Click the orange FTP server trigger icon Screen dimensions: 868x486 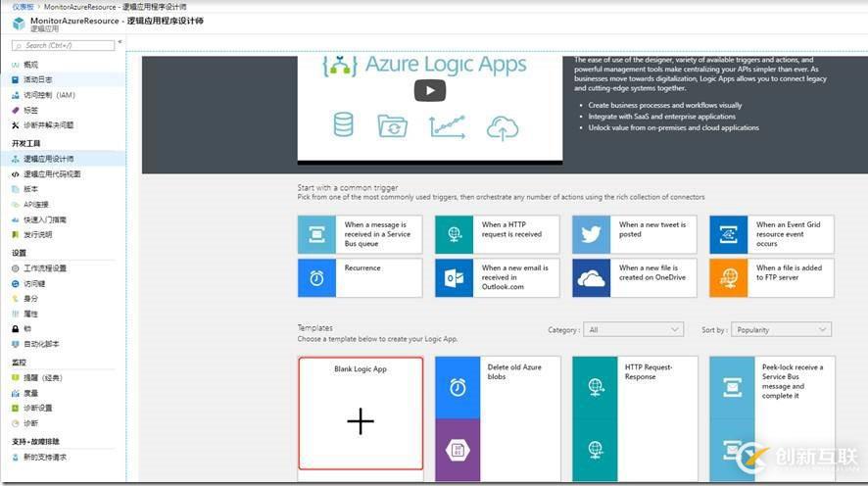tap(729, 278)
